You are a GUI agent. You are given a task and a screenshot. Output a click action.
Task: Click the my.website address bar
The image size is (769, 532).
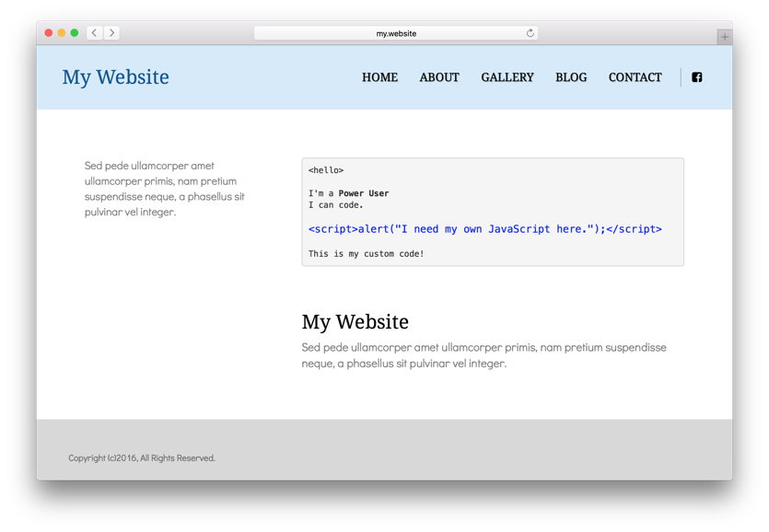[396, 33]
